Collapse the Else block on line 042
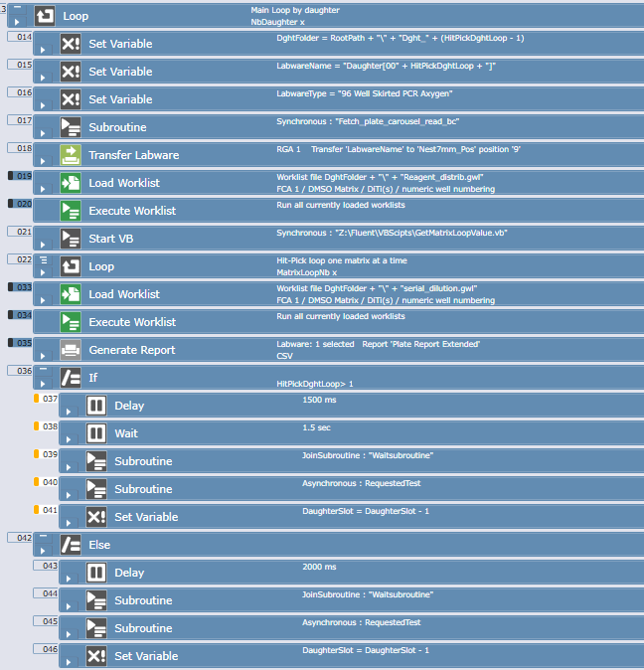Viewport: 644px width, 670px height. click(42, 536)
